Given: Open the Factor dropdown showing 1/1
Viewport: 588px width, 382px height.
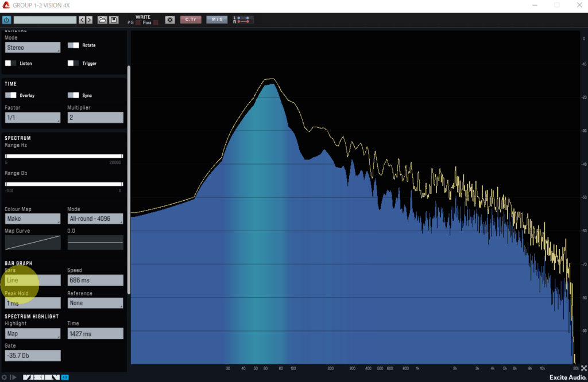Looking at the screenshot, I should [x=33, y=118].
